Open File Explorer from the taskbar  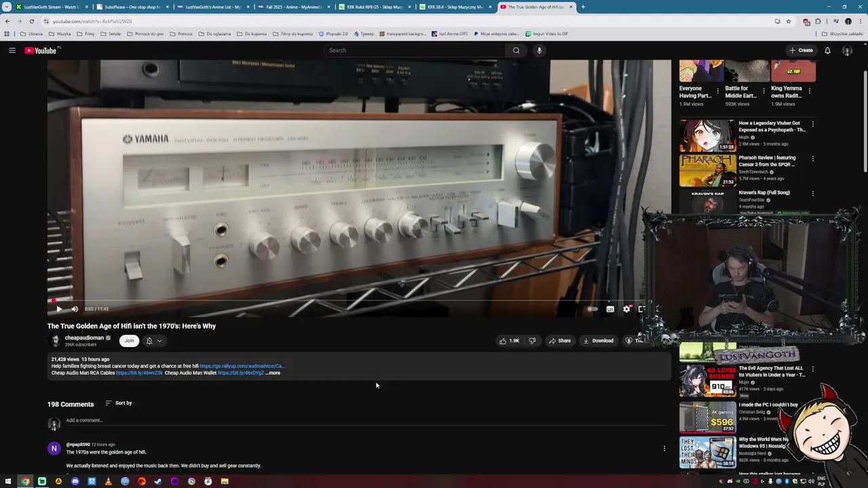click(x=224, y=481)
